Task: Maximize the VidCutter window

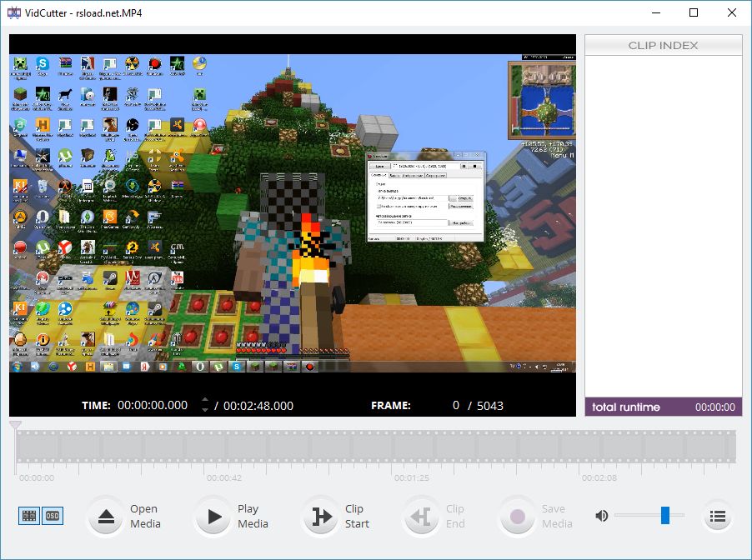Action: click(694, 13)
